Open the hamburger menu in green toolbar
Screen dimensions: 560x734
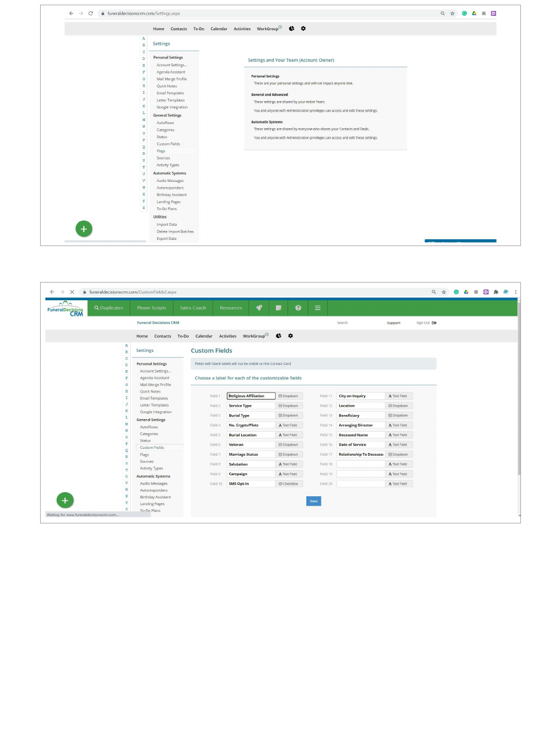pos(318,308)
